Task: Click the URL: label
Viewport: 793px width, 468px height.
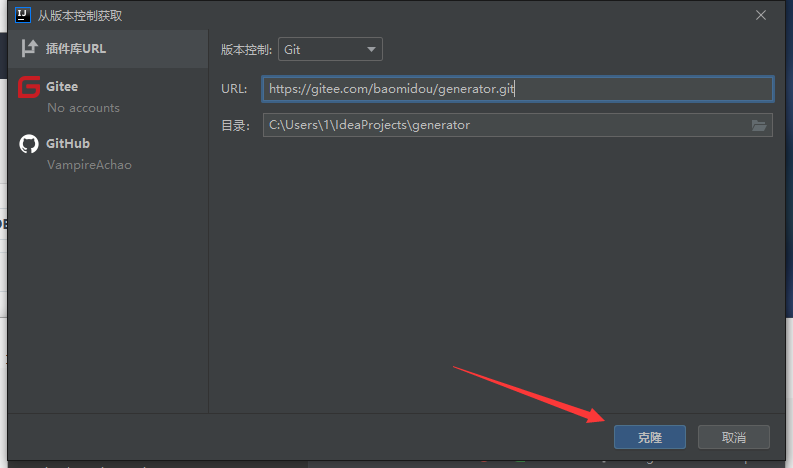Action: coord(234,89)
